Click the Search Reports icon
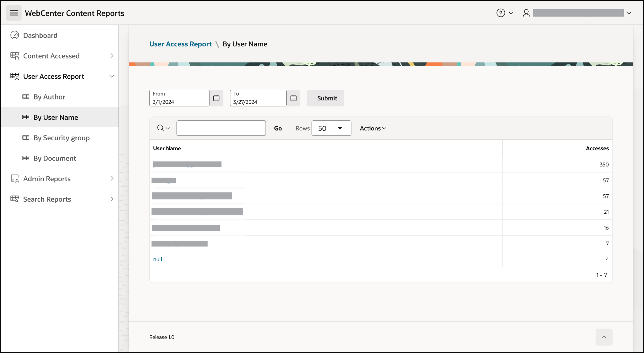Screen dimensions: 644x353 (14, 199)
